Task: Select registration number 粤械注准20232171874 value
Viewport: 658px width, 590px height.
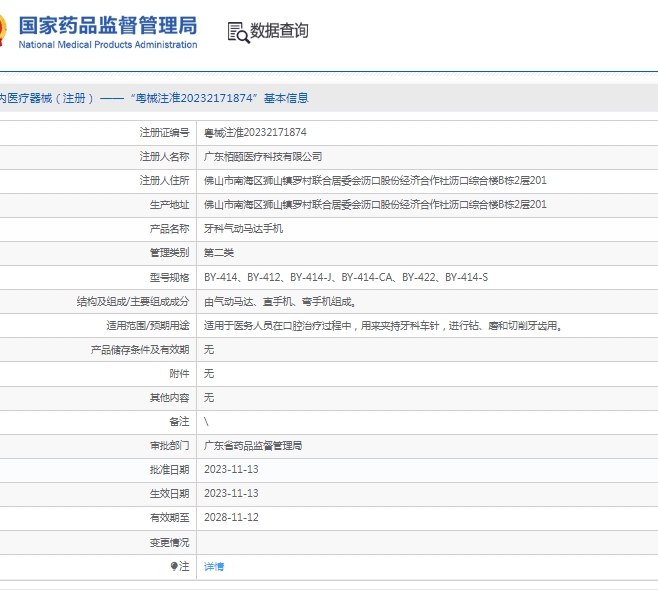Action: [255, 133]
